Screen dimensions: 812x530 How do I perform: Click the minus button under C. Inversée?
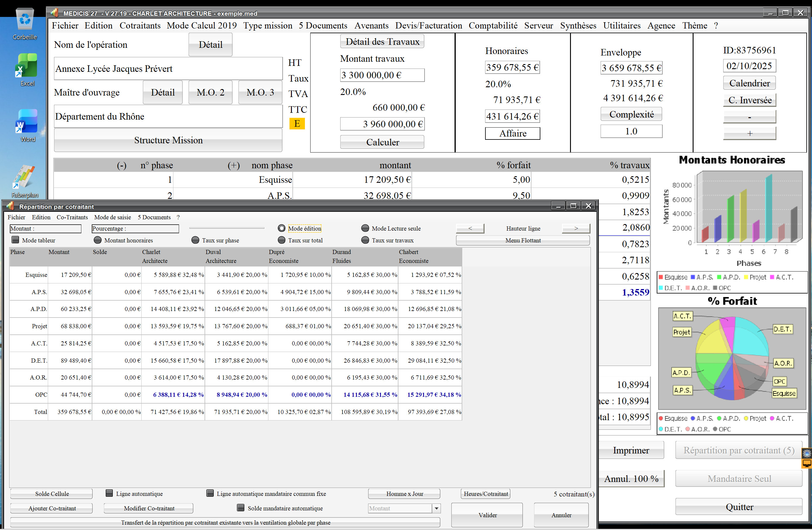point(750,117)
